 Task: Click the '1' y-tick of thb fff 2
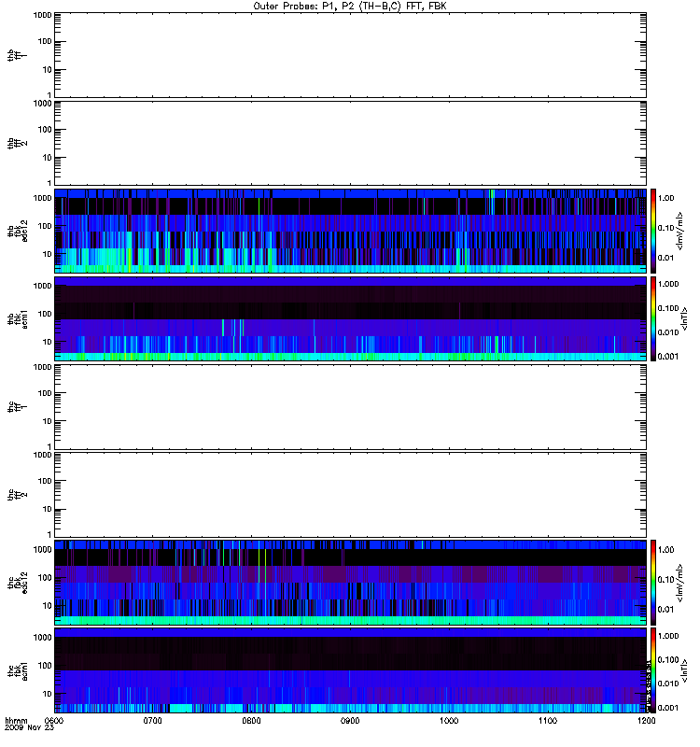click(49, 183)
